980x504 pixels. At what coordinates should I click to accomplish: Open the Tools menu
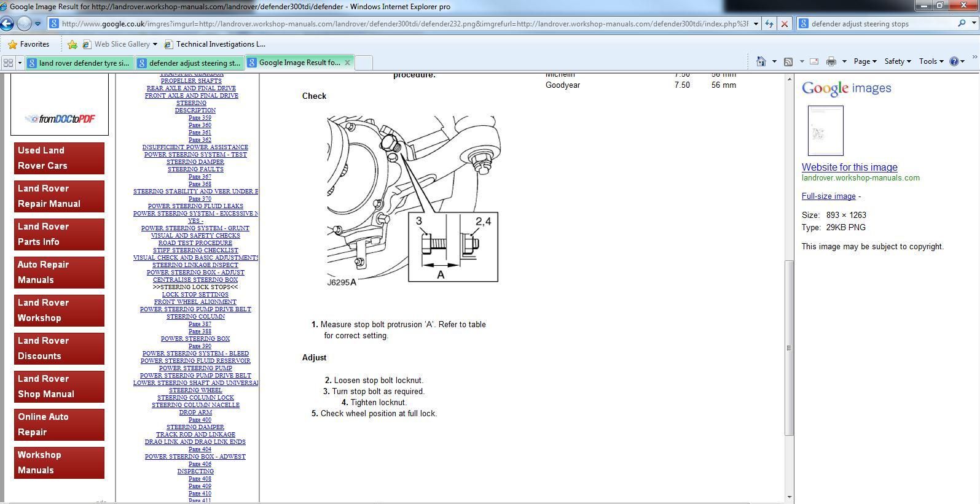click(x=931, y=61)
